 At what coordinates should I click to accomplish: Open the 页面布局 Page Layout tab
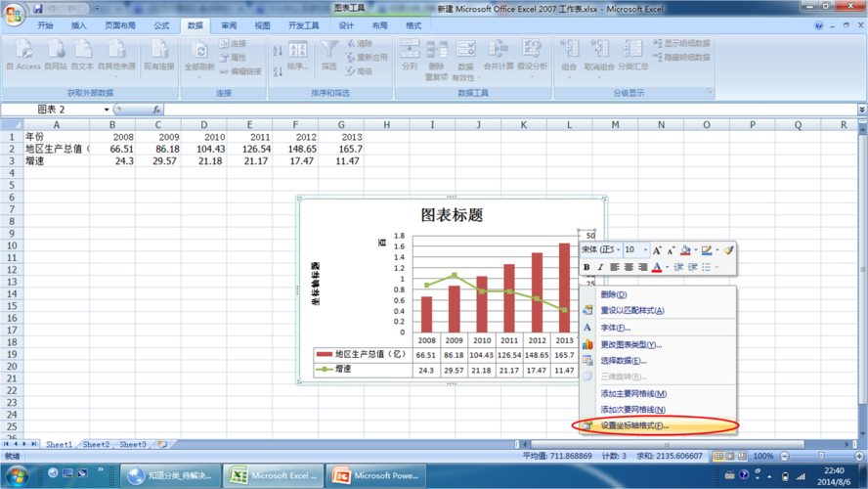pos(120,25)
